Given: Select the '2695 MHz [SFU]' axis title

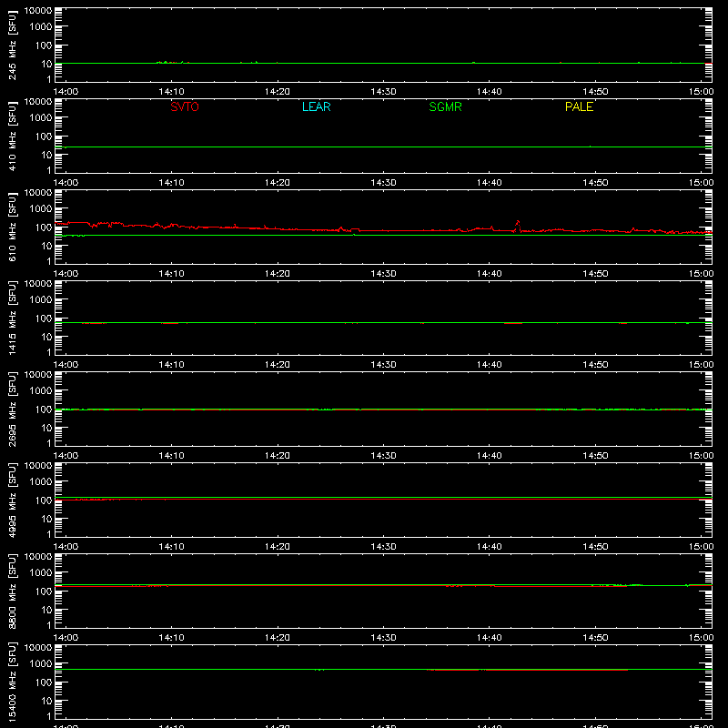Looking at the screenshot, I should point(12,409).
